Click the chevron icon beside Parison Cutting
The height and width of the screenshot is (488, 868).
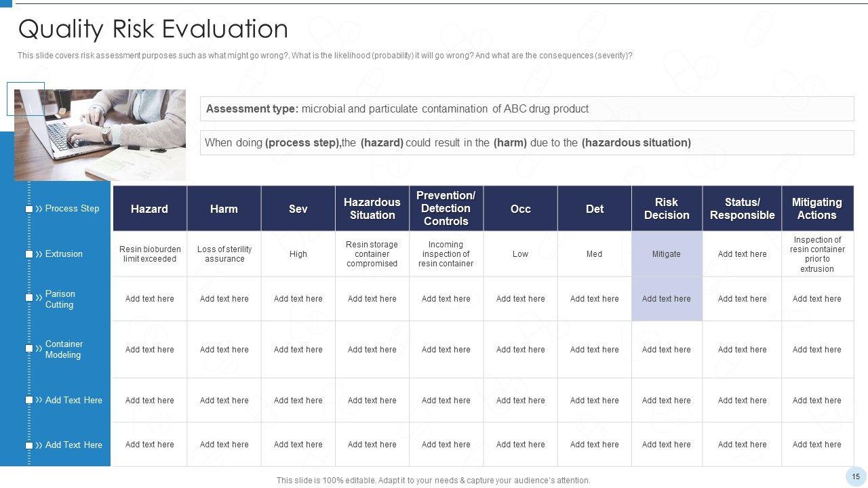39,298
